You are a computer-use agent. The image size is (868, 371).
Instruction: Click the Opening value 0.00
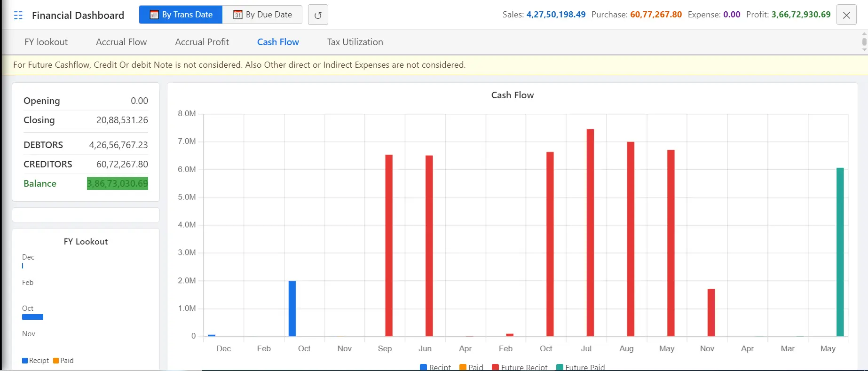click(x=139, y=101)
